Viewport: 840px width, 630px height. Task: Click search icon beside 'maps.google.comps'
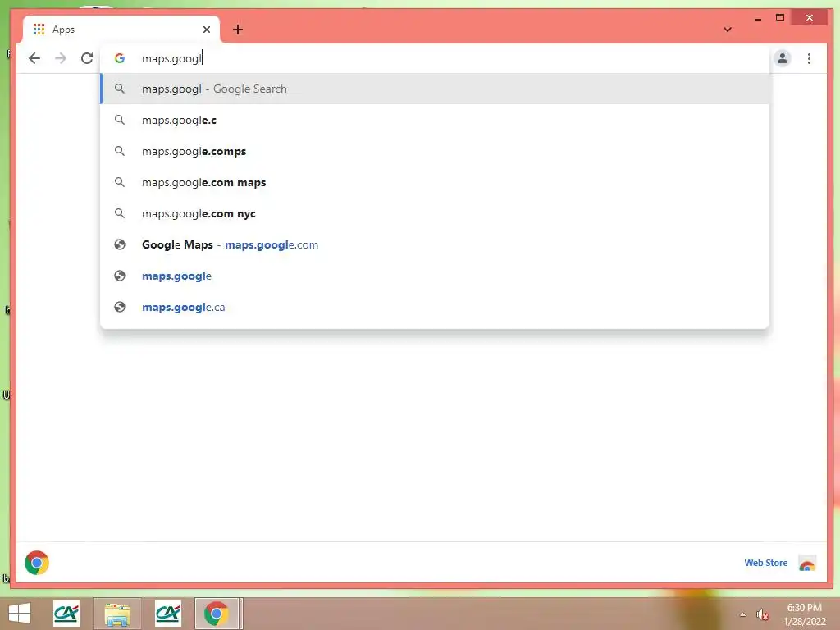[x=120, y=151]
